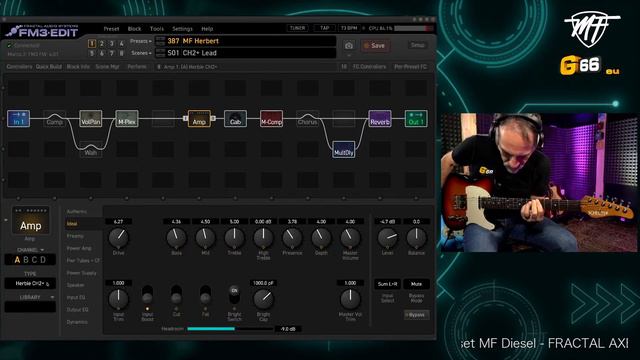
Task: Switch to the Power Amp page
Action: pos(79,248)
